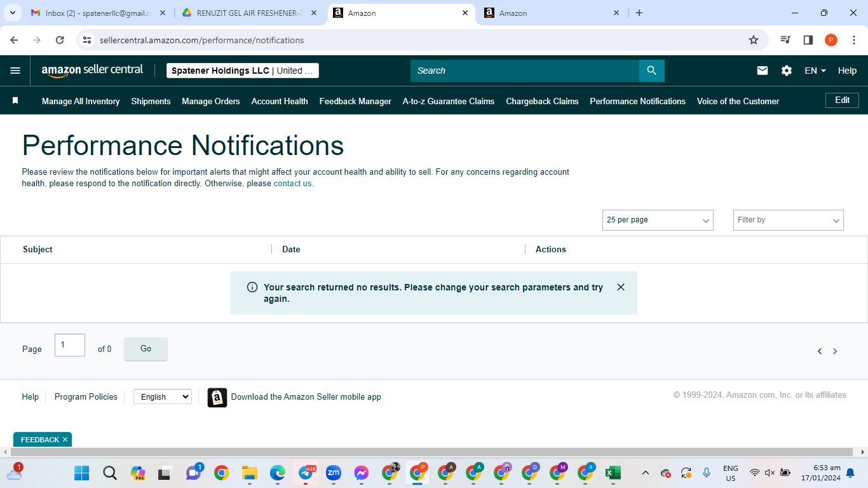Bookmark this page with the star icon

(x=754, y=40)
